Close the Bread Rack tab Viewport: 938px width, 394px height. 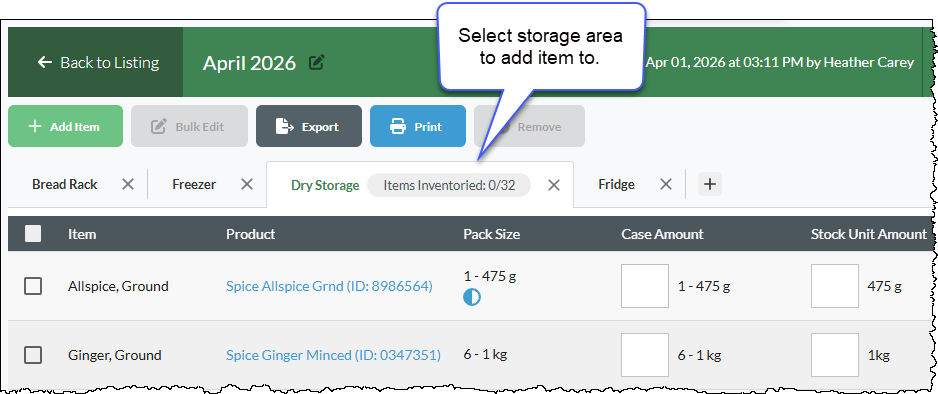127,185
